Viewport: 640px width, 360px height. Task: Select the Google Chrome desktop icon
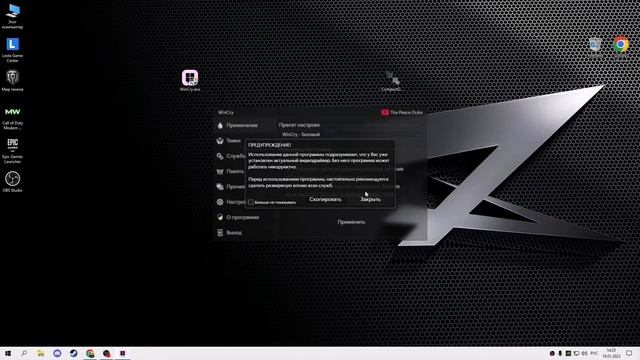click(x=621, y=47)
